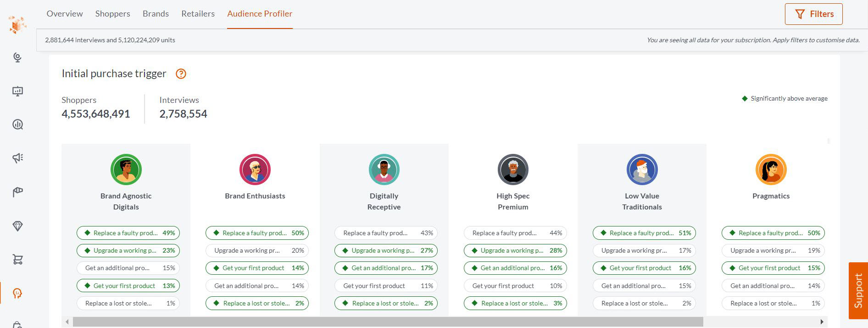Click the orange cube logo in sidebar

pos(17,25)
